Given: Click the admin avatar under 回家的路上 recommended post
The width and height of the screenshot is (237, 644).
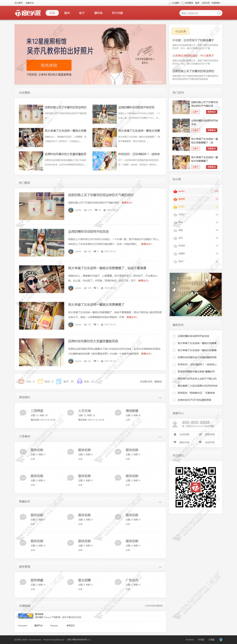Looking at the screenshot, I should coord(71,210).
